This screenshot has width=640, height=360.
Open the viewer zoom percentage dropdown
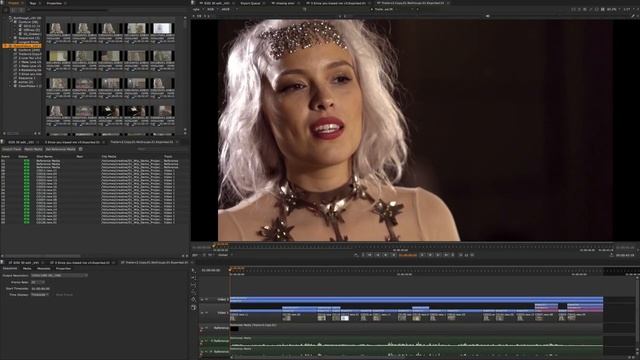[613, 9]
